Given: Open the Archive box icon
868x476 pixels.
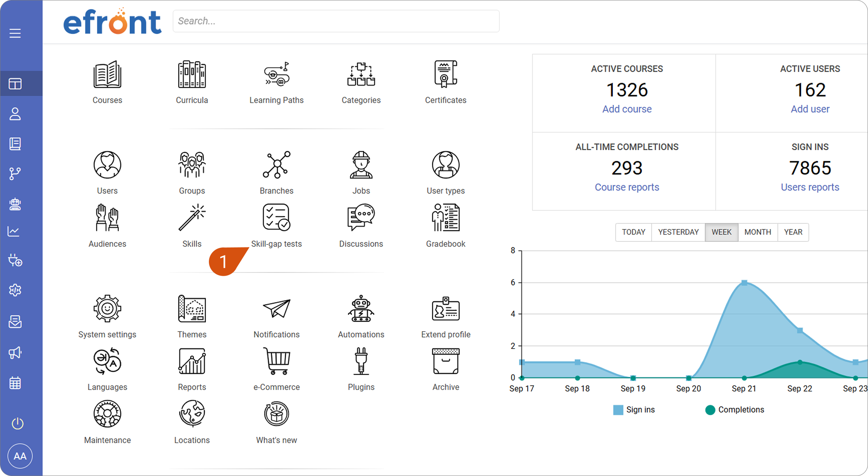Looking at the screenshot, I should tap(446, 361).
